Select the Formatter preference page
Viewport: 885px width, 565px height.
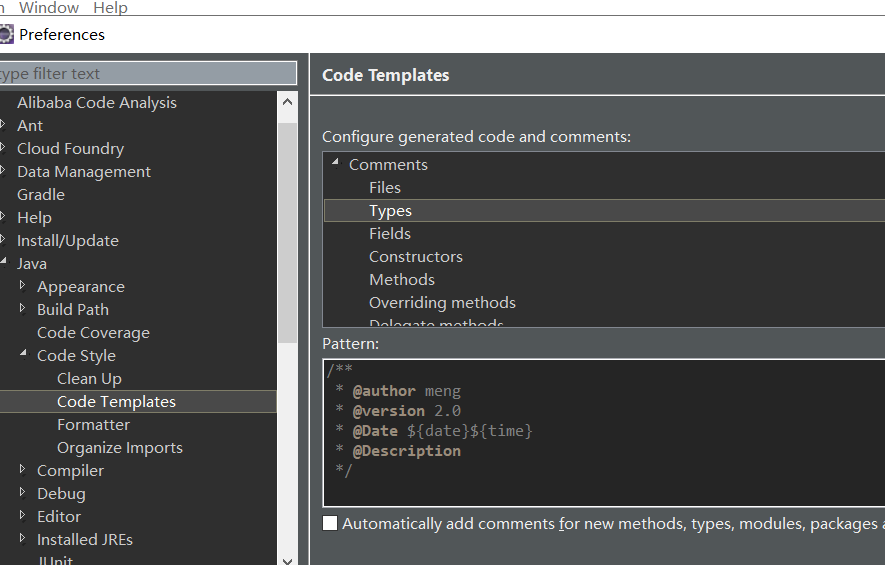93,425
